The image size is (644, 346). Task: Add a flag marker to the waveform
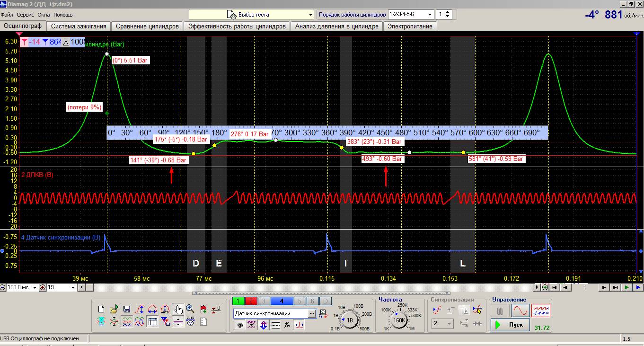coord(203,310)
